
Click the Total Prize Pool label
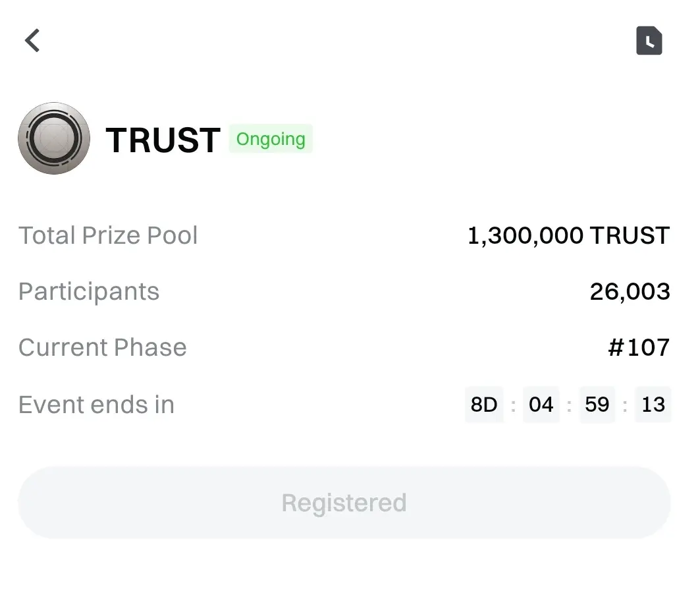108,235
